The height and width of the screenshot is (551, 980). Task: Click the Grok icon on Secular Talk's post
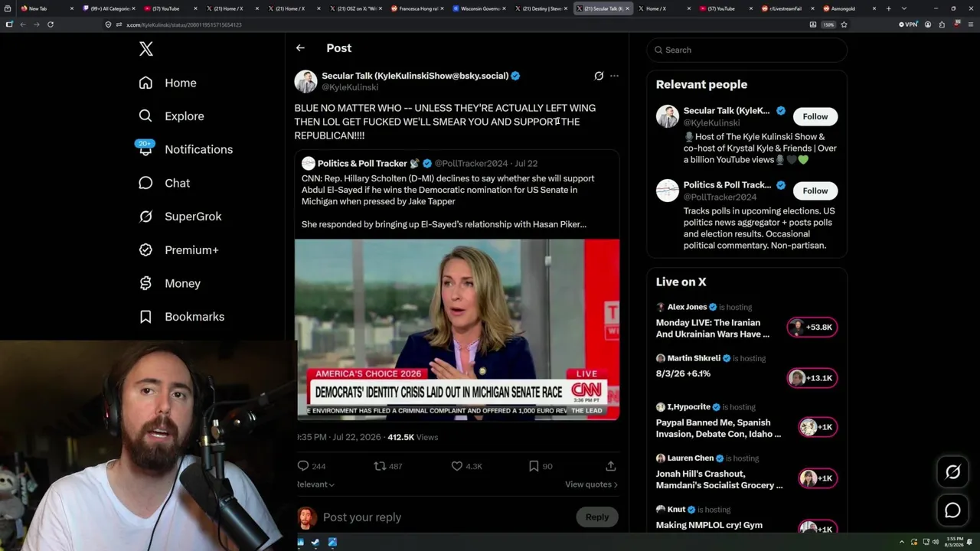tap(599, 76)
